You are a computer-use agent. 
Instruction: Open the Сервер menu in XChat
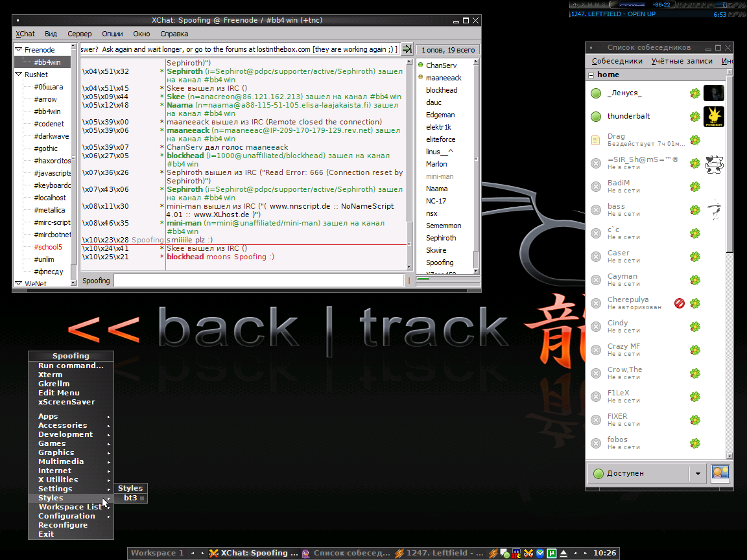(80, 34)
